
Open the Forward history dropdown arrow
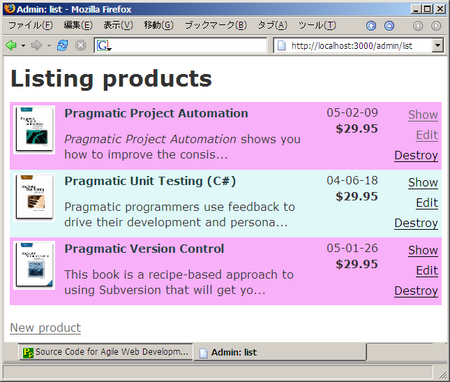49,45
